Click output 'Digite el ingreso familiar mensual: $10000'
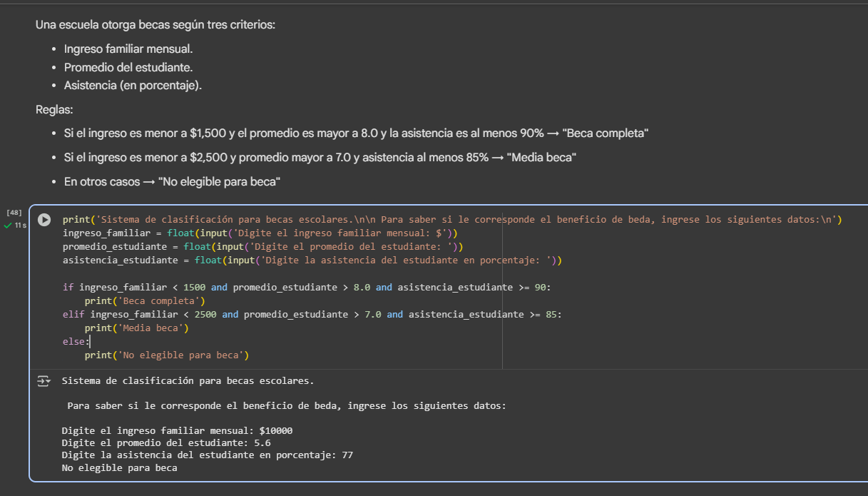This screenshot has height=496, width=868. tap(177, 431)
